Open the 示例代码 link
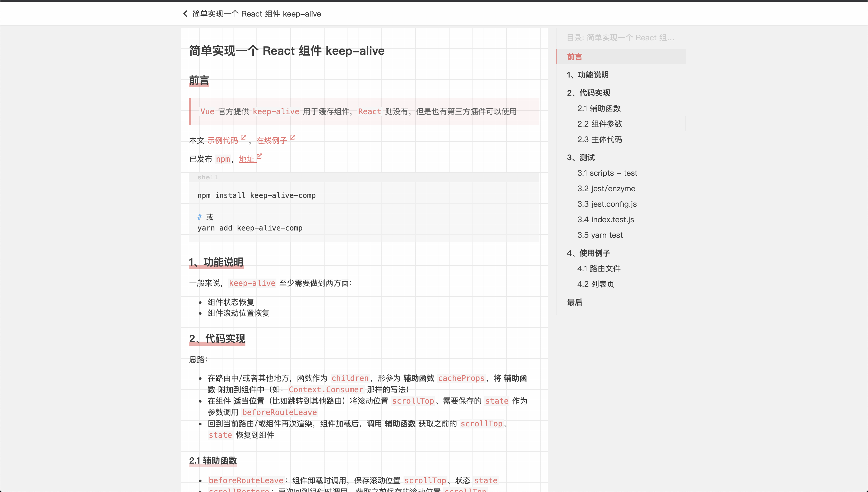Screen dimensions: 868x492 (223, 141)
